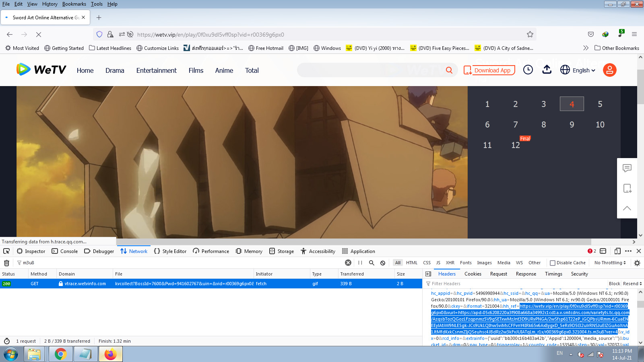The height and width of the screenshot is (362, 644).
Task: Click the Download App button
Action: [x=489, y=70]
